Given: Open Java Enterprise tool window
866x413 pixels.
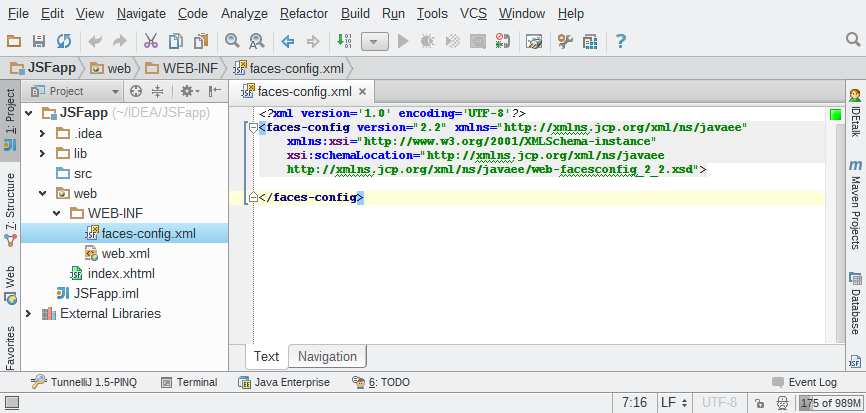Looking at the screenshot, I should coord(284,382).
